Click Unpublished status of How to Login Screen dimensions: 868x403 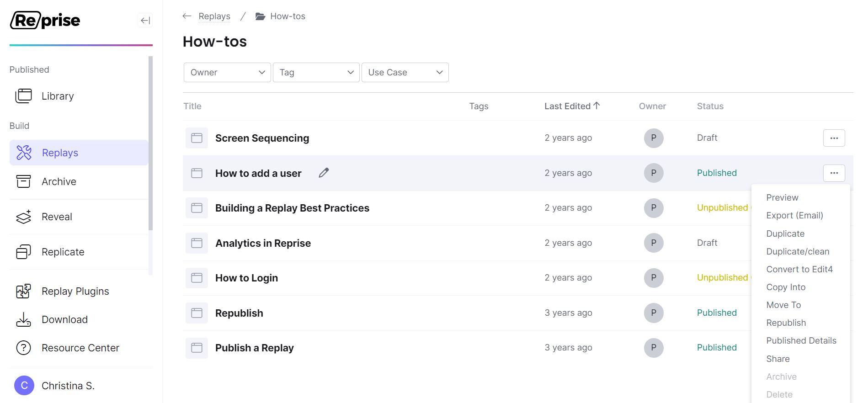(x=722, y=277)
